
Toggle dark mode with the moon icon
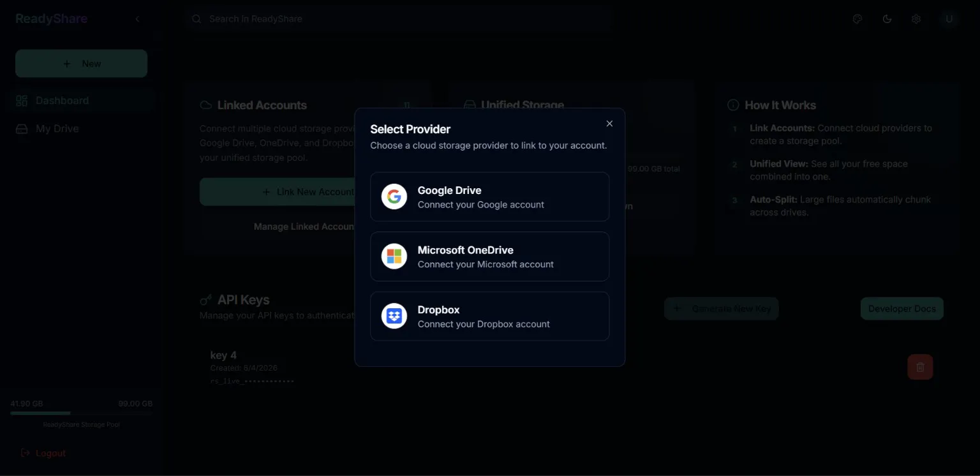(887, 19)
